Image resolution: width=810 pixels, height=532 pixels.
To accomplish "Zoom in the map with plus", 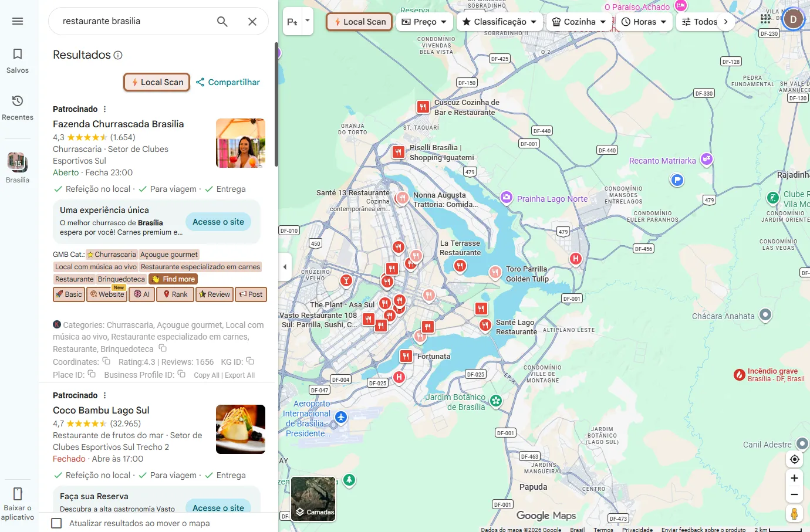I will click(794, 478).
